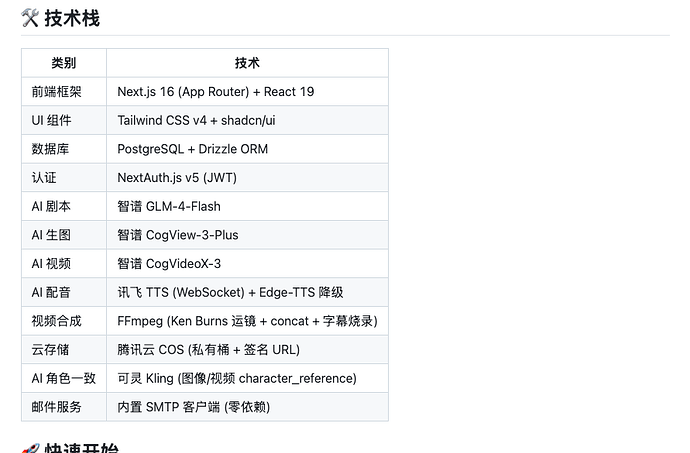Select the AI 视频 cell

click(x=64, y=263)
